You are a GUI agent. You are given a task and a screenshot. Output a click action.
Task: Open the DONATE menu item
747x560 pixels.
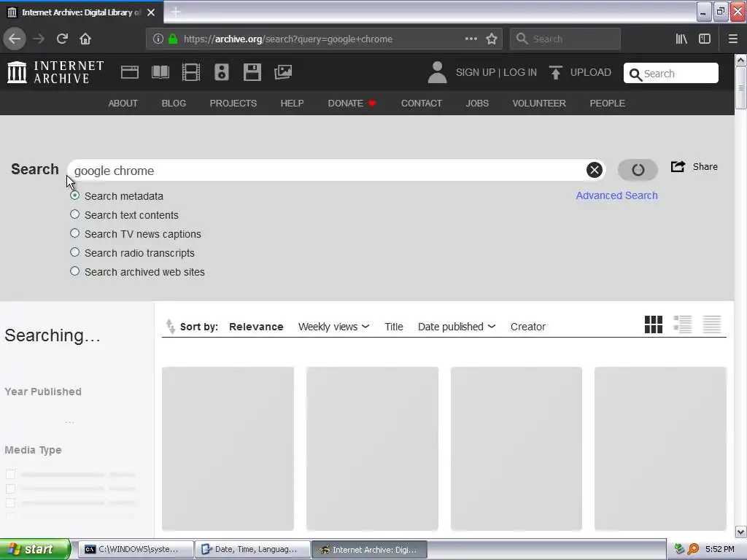[x=352, y=104]
